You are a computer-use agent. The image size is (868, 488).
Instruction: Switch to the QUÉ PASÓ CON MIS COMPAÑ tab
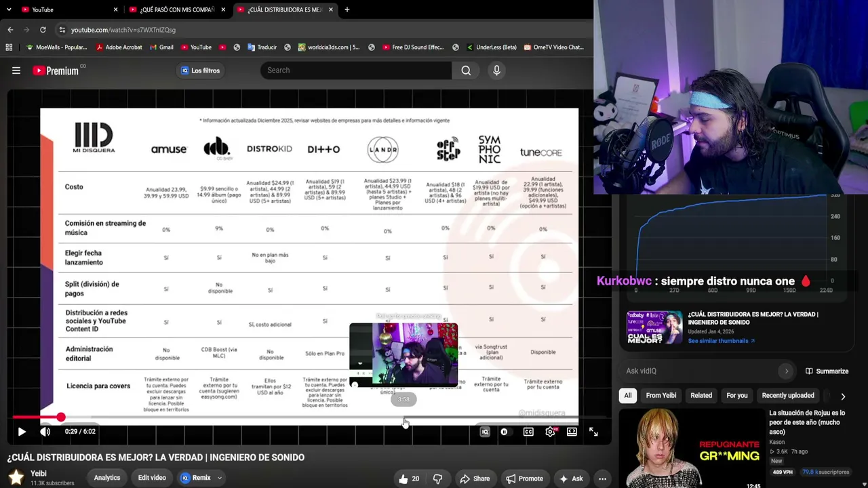(178, 9)
